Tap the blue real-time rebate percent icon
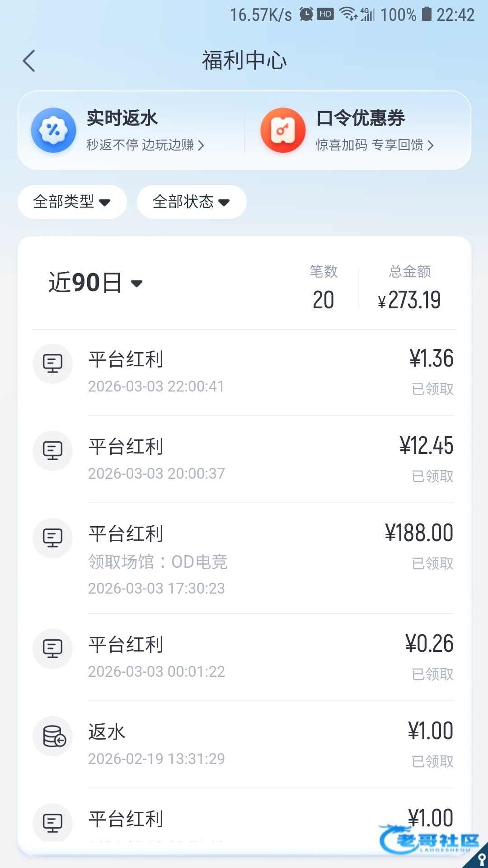The width and height of the screenshot is (488, 868). coord(53,130)
